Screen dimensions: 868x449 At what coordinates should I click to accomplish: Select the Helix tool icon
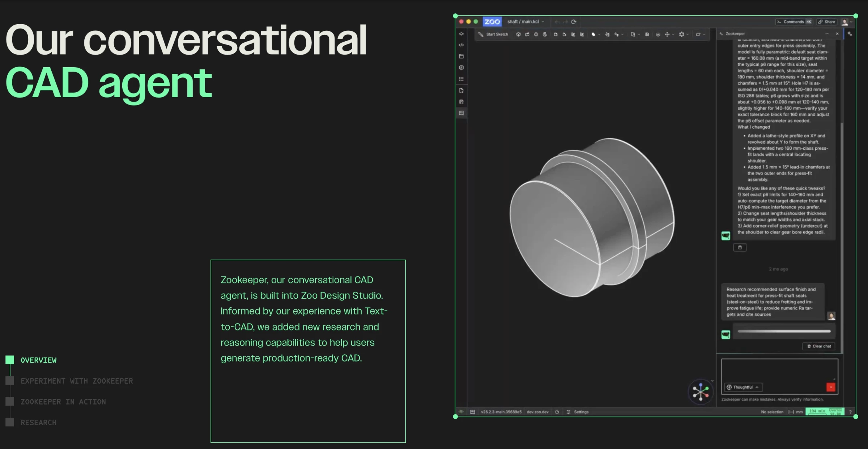coord(616,34)
